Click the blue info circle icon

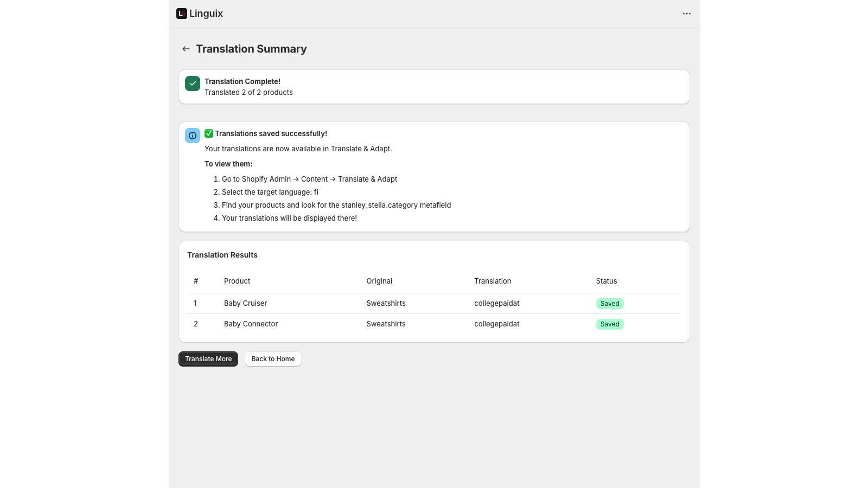[193, 136]
